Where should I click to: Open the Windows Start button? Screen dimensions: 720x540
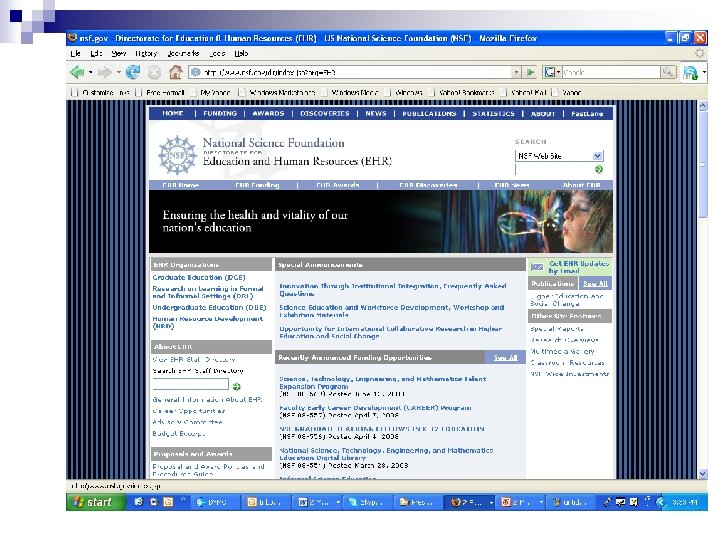tap(96, 502)
